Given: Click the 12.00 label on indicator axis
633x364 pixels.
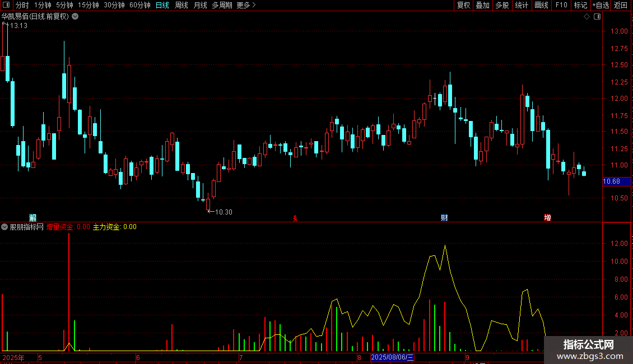Looking at the screenshot, I should pos(619,244).
